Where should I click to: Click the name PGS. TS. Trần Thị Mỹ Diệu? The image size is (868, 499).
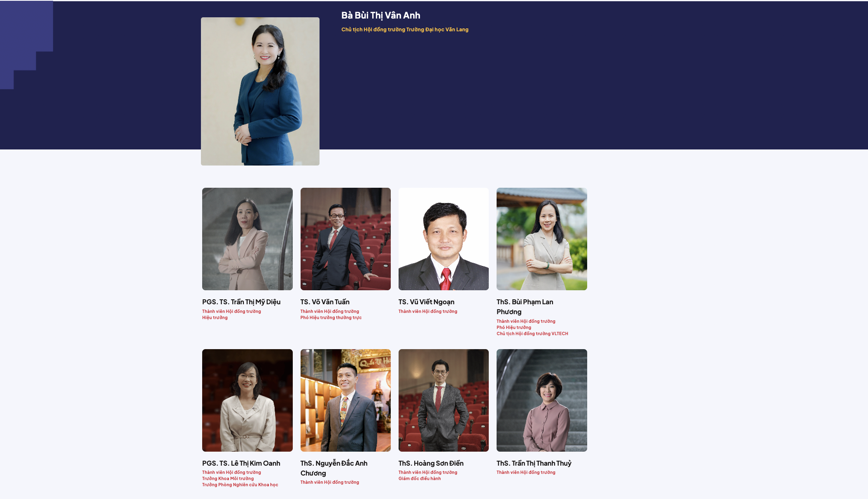pyautogui.click(x=241, y=302)
